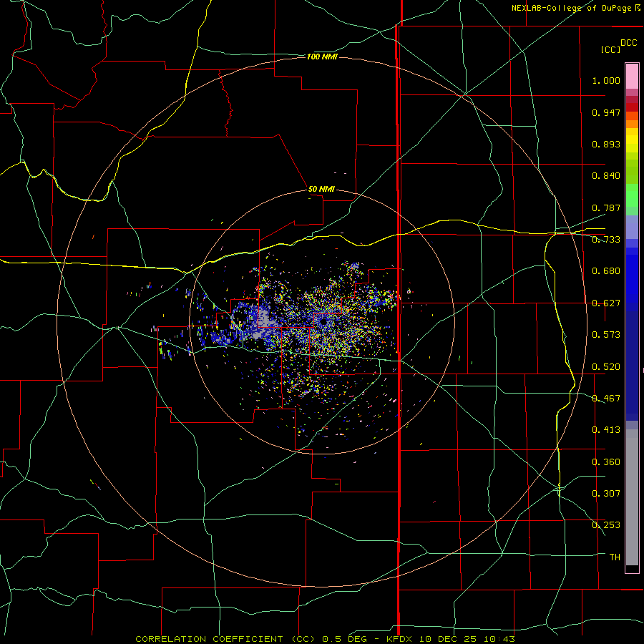Click the 50 NMI range ring label

click(x=321, y=189)
